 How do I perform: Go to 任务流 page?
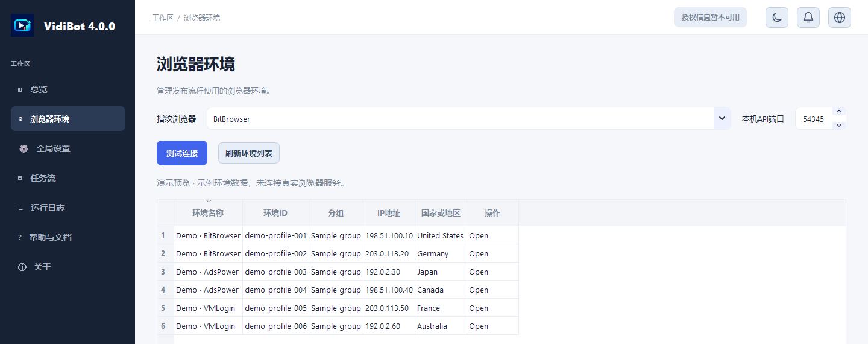[68, 178]
